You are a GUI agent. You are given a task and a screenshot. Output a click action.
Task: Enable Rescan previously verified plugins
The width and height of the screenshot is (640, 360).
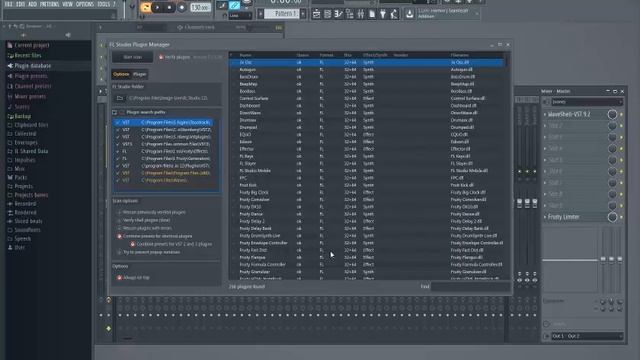(x=119, y=212)
